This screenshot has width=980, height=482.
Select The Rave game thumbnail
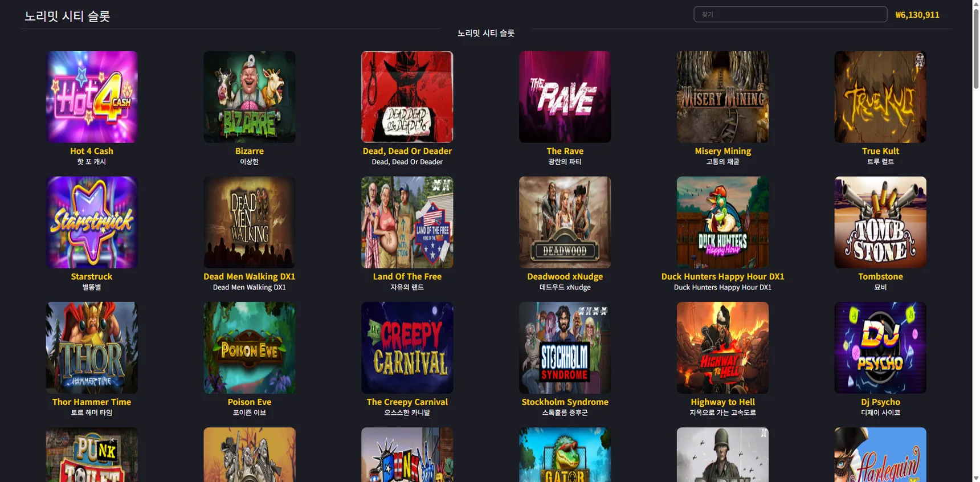point(565,97)
